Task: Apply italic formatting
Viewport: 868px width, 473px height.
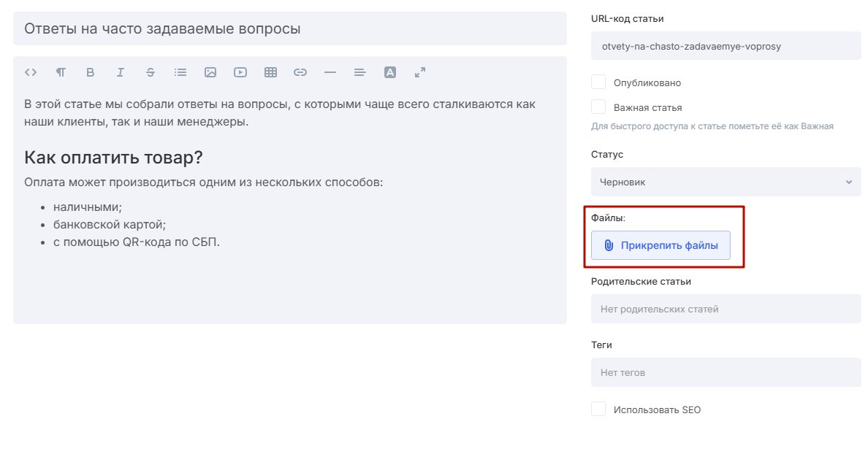Action: pos(121,72)
